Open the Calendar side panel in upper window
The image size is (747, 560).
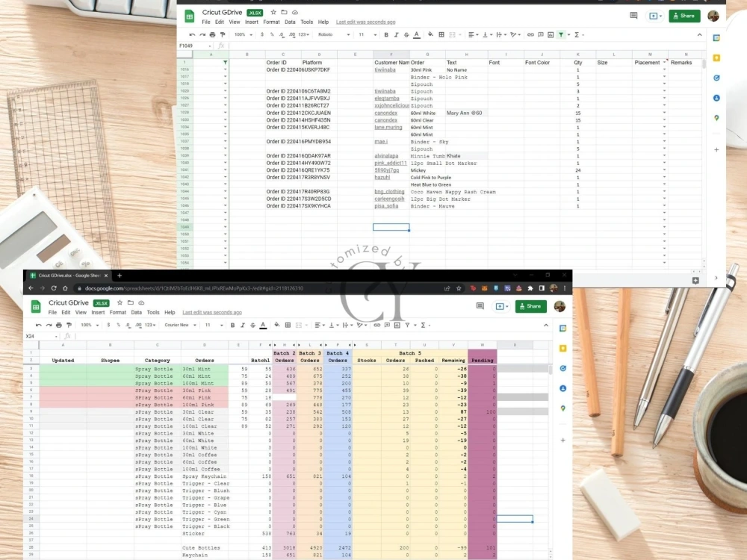[x=716, y=38]
